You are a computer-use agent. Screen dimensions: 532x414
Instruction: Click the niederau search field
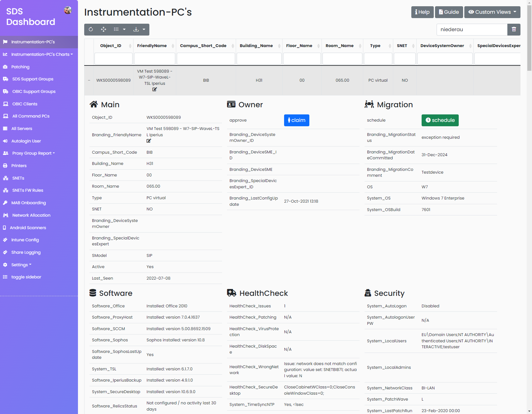pyautogui.click(x=472, y=29)
